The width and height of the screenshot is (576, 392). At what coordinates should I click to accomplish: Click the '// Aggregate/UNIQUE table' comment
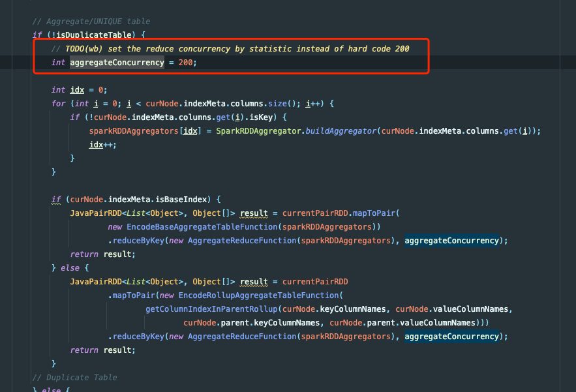tap(91, 22)
